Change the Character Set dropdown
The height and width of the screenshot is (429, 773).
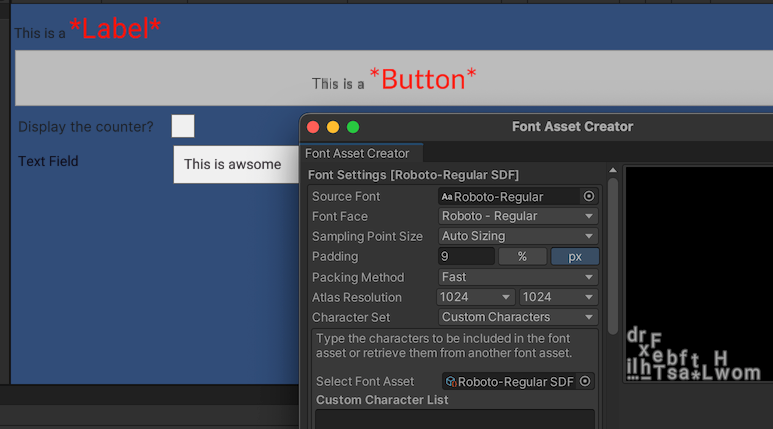[x=518, y=317]
